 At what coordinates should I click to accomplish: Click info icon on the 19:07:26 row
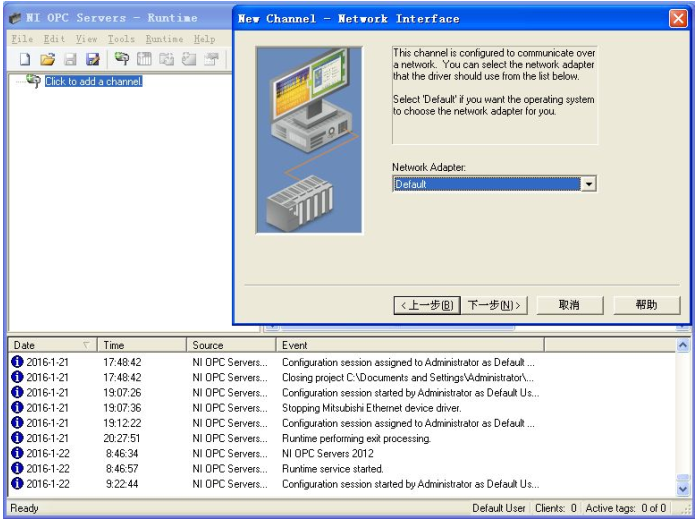(17, 392)
